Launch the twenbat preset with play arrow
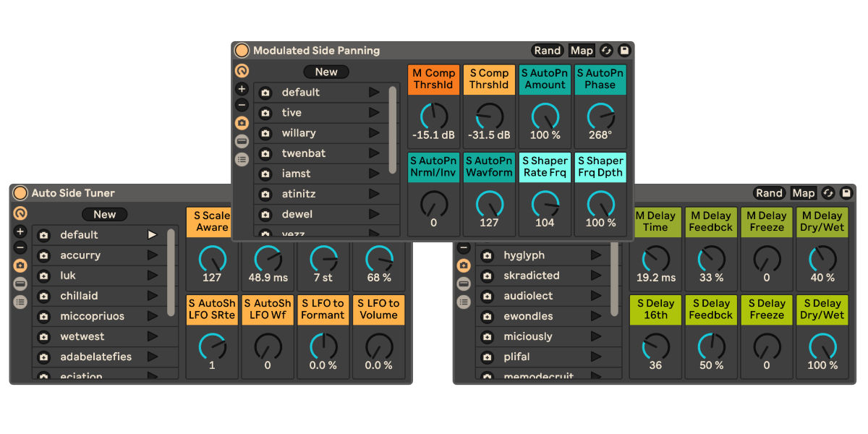Screen dimensions: 868x434 [x=373, y=153]
